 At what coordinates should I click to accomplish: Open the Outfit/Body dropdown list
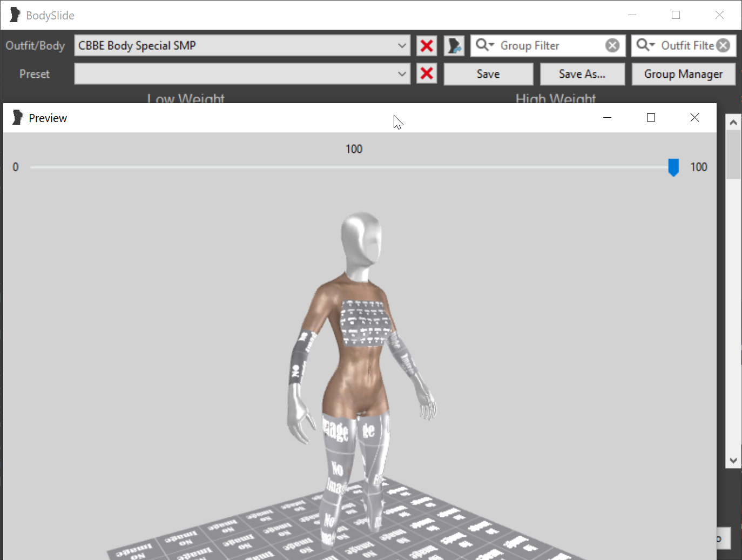242,45
